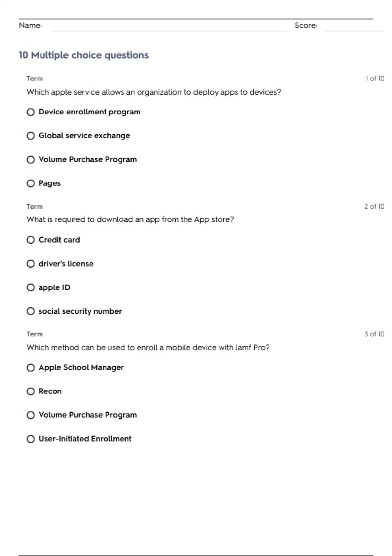Choose Global service exchange answer
The width and height of the screenshot is (392, 556).
point(31,136)
